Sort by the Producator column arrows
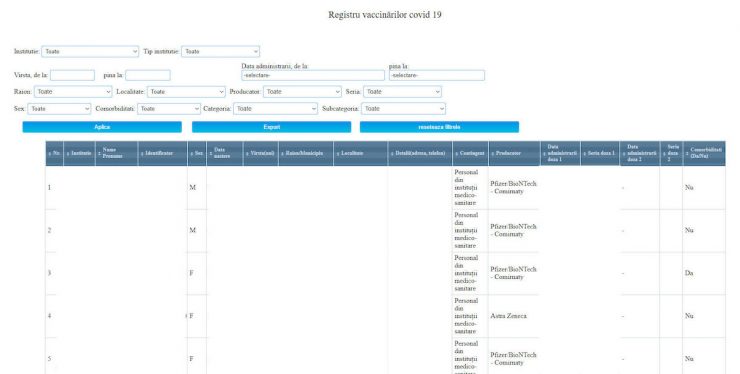The width and height of the screenshot is (740, 374). tap(492, 154)
